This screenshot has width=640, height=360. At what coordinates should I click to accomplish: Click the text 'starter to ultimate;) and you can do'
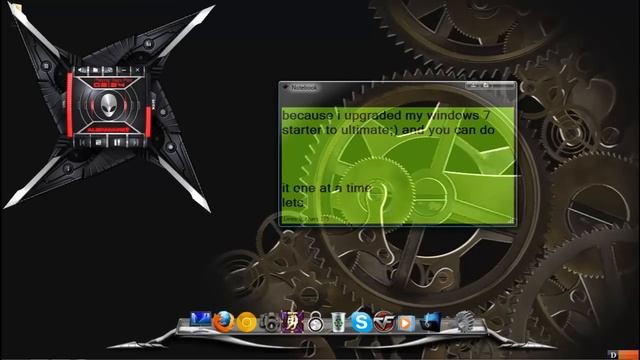point(388,130)
